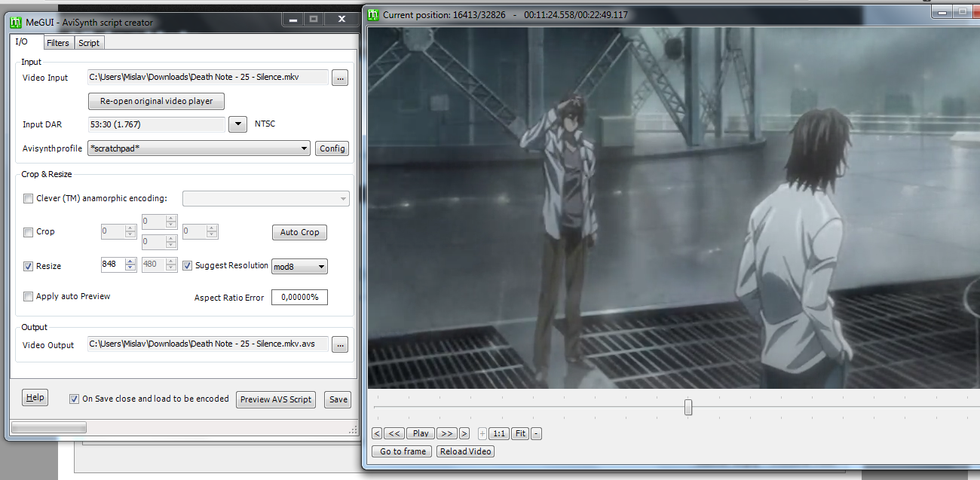Open the mod8 resolution dropdown

[x=300, y=266]
